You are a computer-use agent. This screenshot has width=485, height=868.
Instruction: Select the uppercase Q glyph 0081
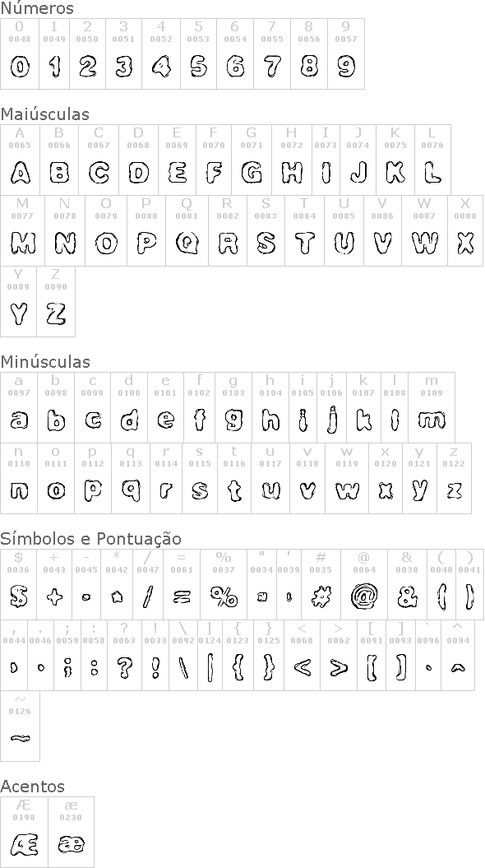[187, 231]
